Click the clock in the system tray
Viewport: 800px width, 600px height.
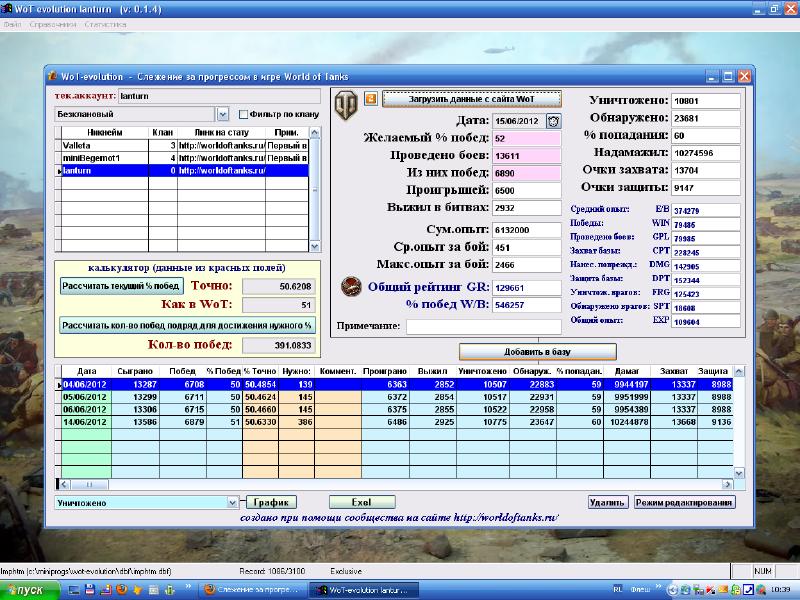click(781, 589)
